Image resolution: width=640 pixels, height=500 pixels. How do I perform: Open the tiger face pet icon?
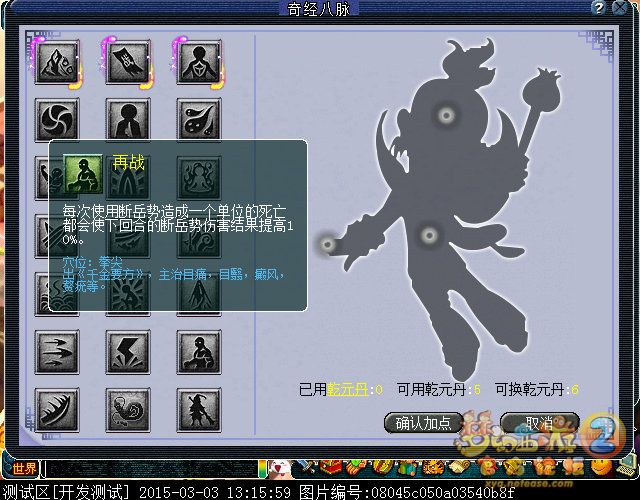[x=432, y=469]
